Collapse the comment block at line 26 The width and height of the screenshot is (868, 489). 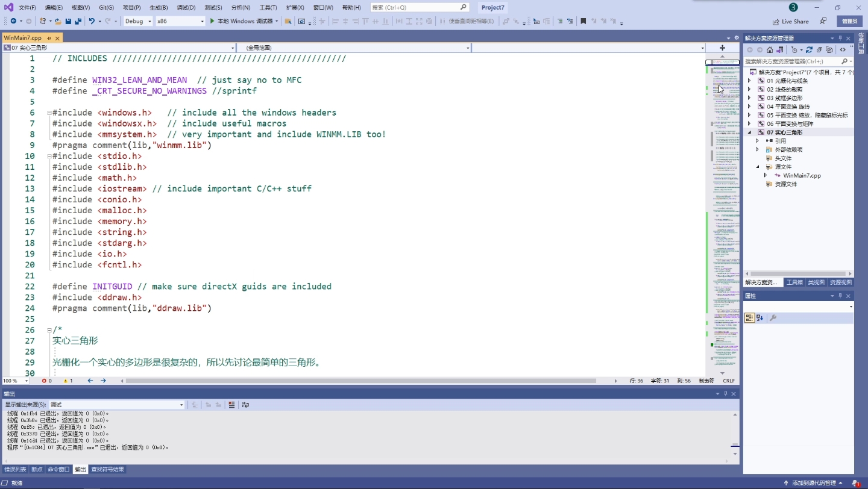coord(49,330)
